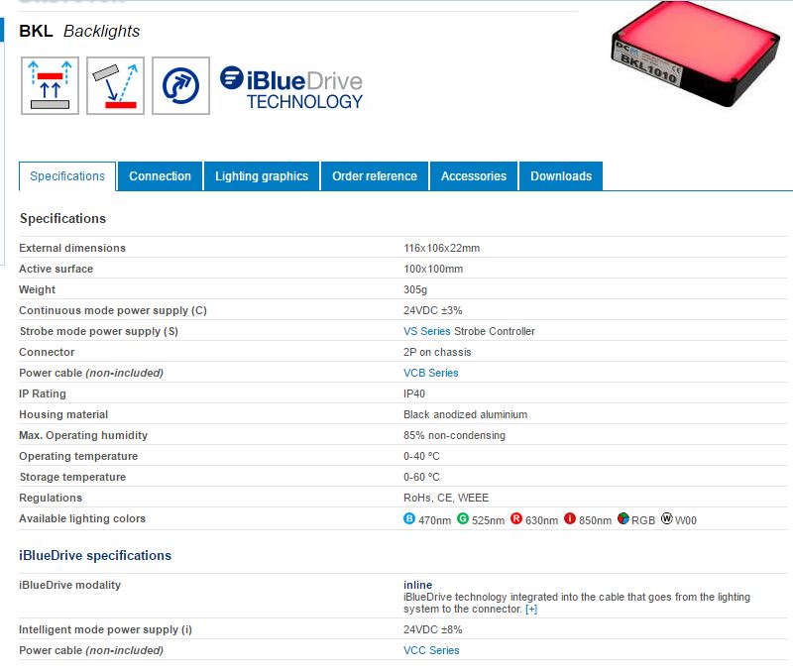Click the green G 525nm color icon
The height and width of the screenshot is (672, 793).
click(463, 518)
